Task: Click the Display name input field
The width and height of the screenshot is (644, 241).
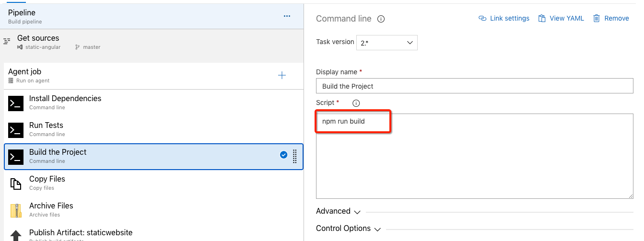Action: coord(474,86)
